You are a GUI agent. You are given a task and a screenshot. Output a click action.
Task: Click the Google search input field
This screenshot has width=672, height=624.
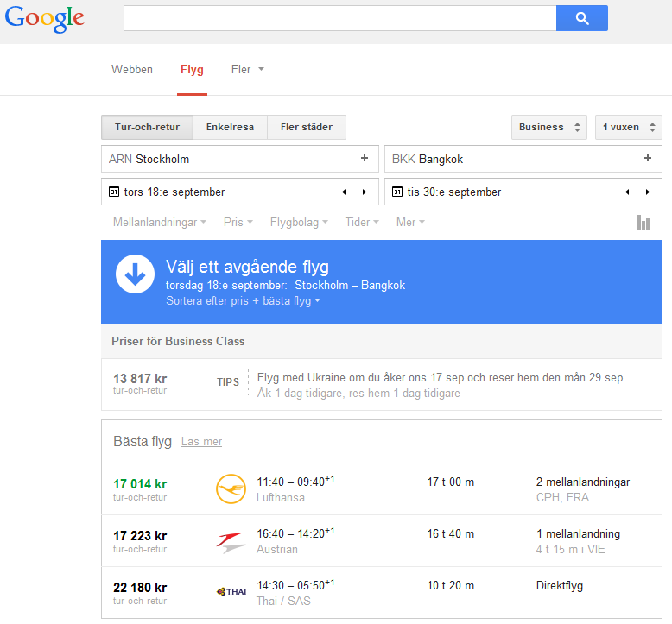pos(339,18)
